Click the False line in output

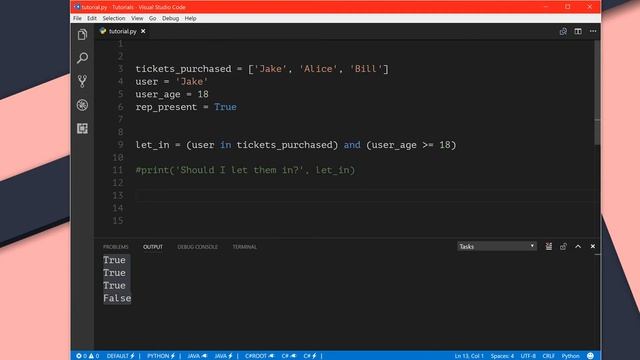[117, 298]
